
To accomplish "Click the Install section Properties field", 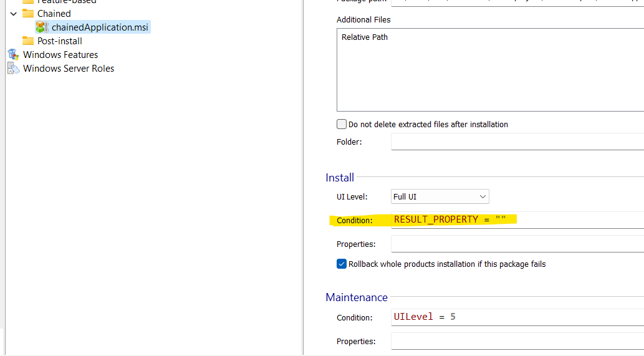I will coord(517,244).
